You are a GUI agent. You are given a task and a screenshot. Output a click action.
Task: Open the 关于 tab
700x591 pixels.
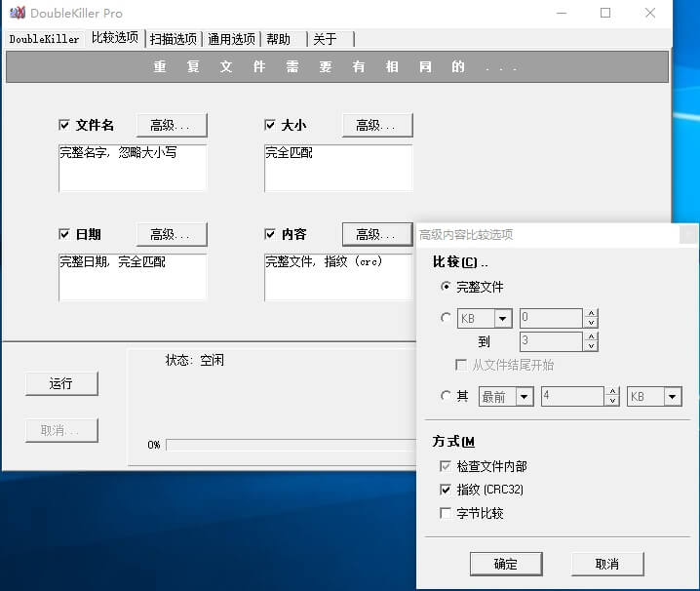click(x=331, y=39)
